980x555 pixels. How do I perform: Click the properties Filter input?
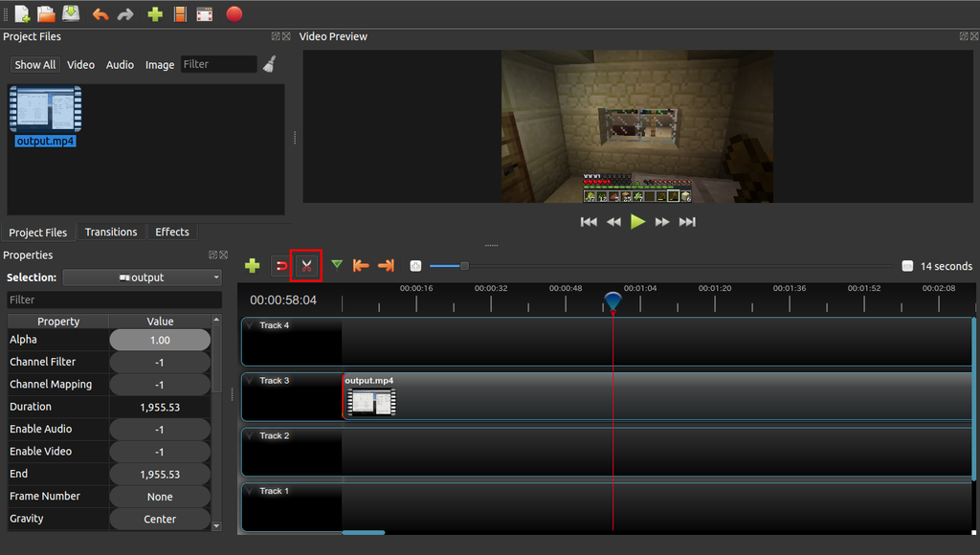115,300
